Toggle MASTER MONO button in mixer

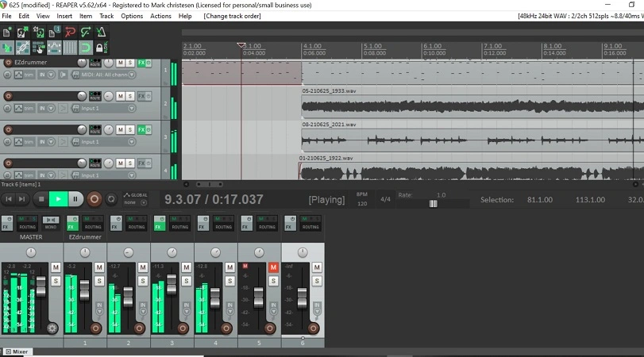[x=51, y=223]
